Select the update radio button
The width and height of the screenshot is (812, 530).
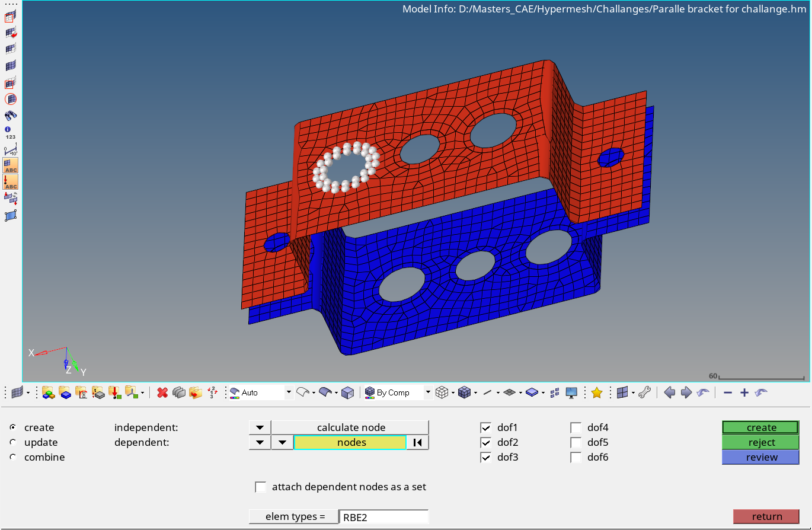pyautogui.click(x=14, y=442)
